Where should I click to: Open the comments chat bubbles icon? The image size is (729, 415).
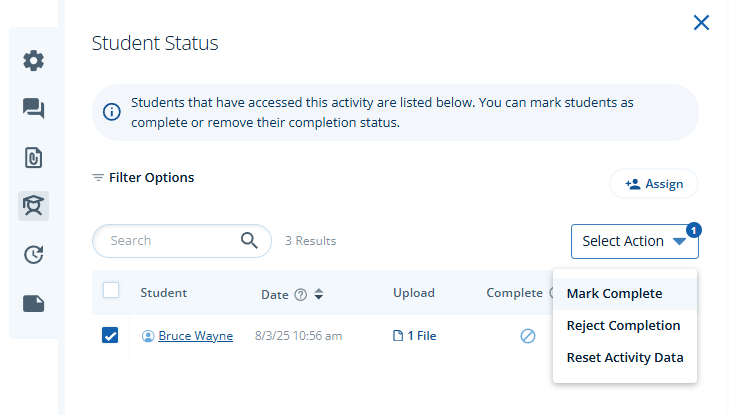(x=33, y=109)
